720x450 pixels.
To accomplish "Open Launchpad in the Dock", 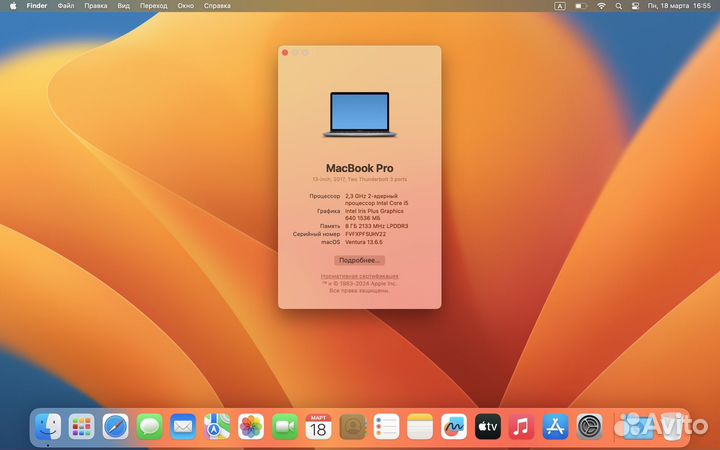I will (82, 427).
